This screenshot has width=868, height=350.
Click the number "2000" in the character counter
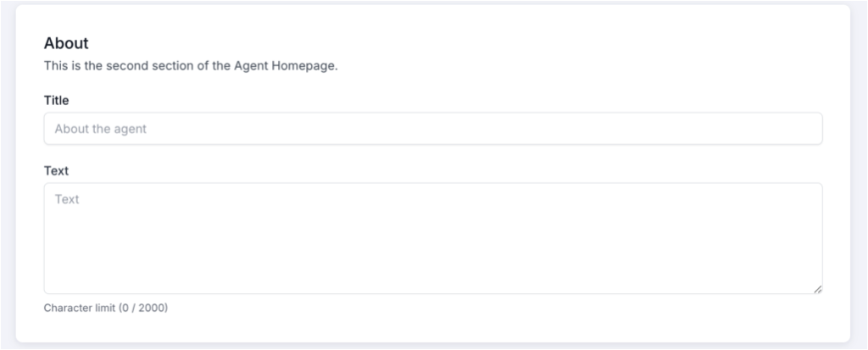pos(152,308)
